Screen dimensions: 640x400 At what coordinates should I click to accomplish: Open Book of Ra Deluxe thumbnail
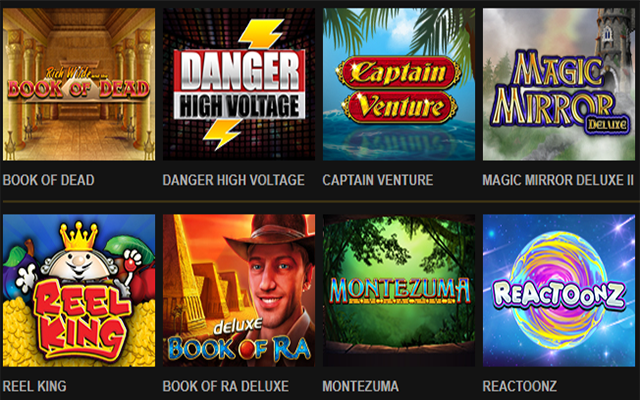click(x=239, y=290)
